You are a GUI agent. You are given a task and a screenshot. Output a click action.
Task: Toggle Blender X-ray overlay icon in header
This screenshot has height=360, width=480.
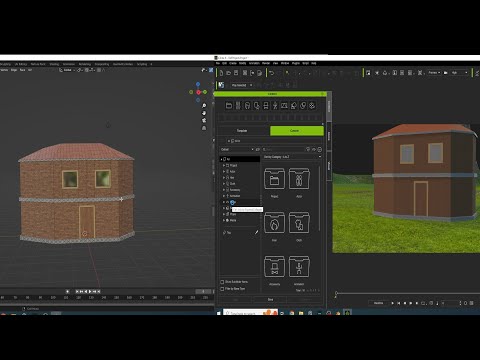coord(211,70)
